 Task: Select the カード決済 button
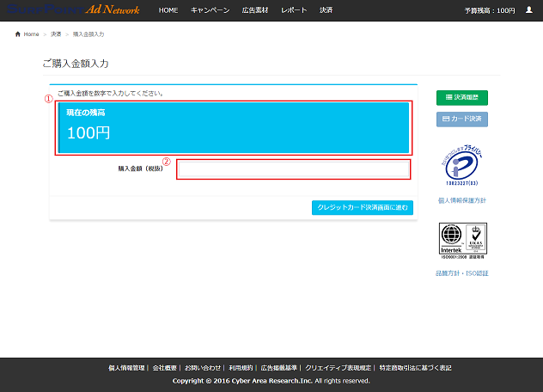pyautogui.click(x=462, y=119)
